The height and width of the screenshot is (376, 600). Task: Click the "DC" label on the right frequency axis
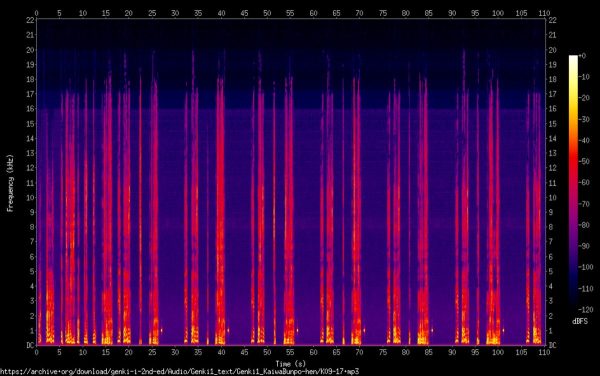[552, 345]
